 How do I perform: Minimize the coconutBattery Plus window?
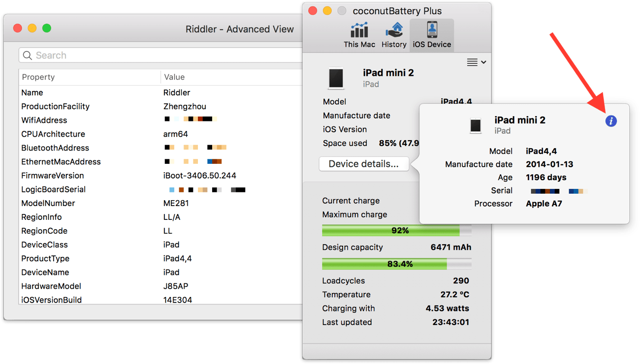pos(327,11)
